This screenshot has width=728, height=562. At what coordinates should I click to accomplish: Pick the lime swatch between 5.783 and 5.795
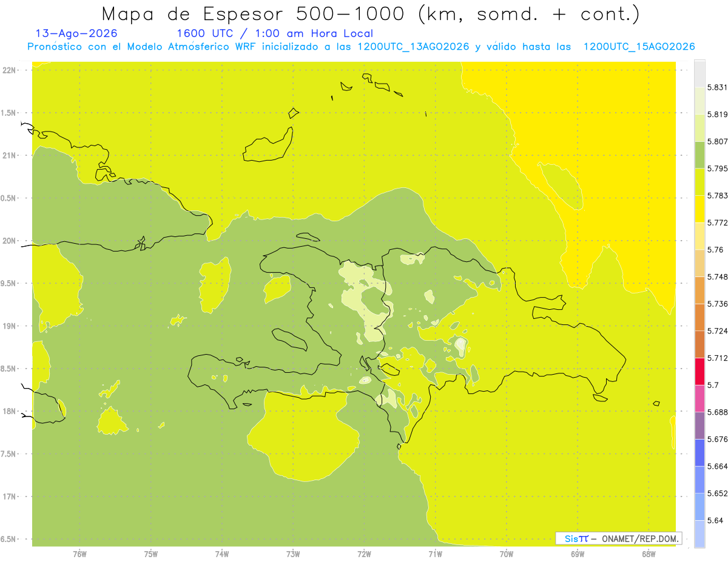[x=699, y=182]
